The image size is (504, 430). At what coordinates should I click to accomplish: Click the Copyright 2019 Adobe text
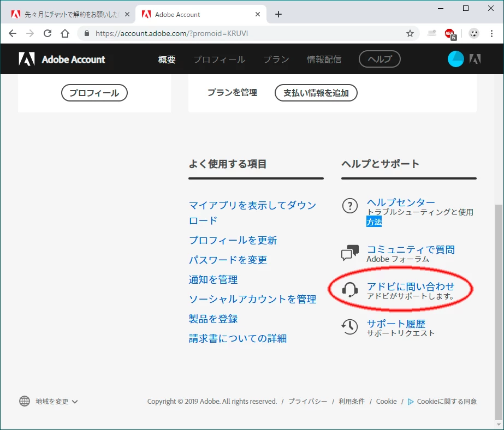coord(212,402)
